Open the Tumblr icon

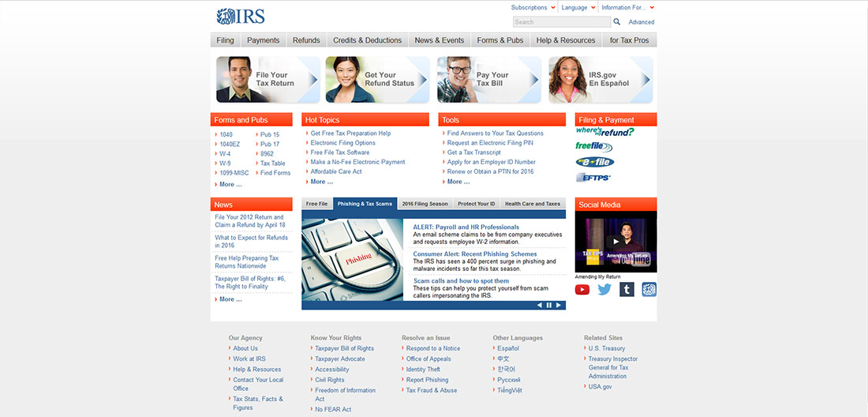point(627,289)
